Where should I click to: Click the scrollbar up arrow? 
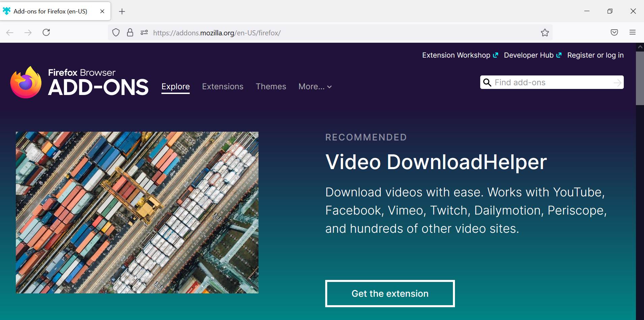click(x=640, y=47)
